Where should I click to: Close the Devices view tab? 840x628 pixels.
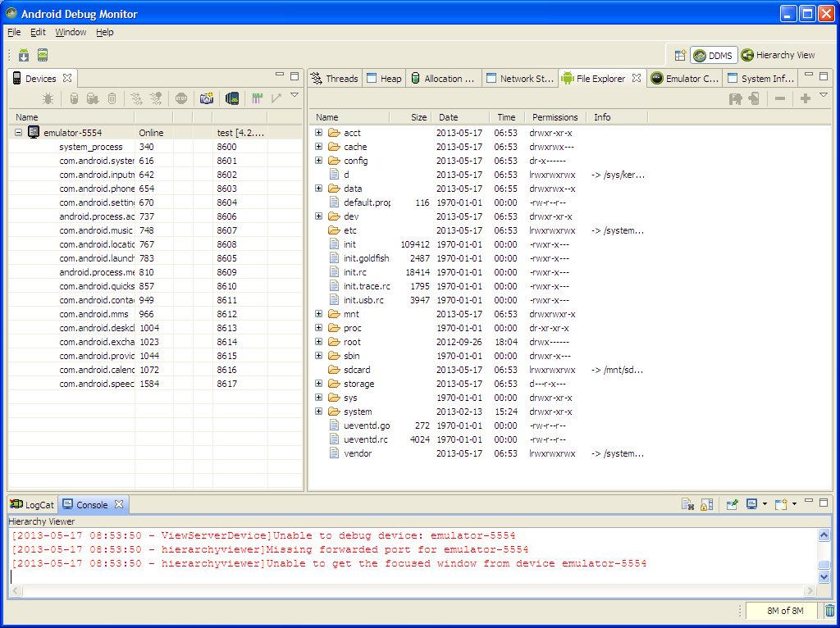pyautogui.click(x=67, y=78)
